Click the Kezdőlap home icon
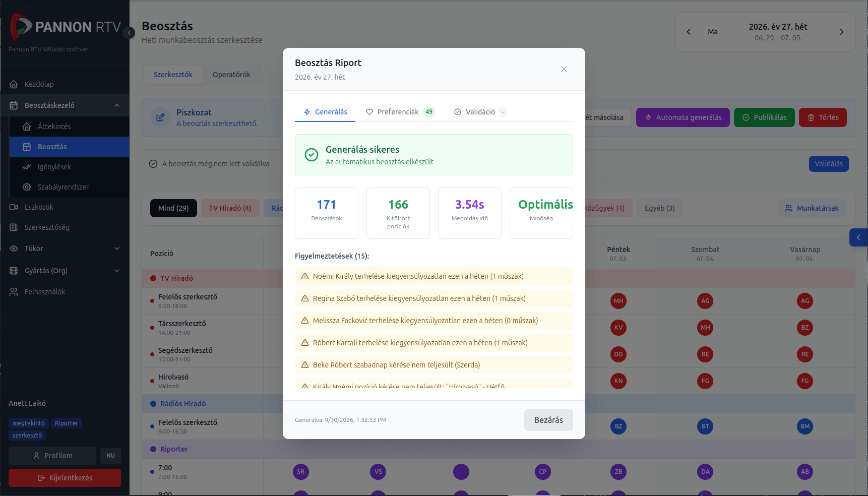Screen dimensions: 868x496 pos(14,84)
